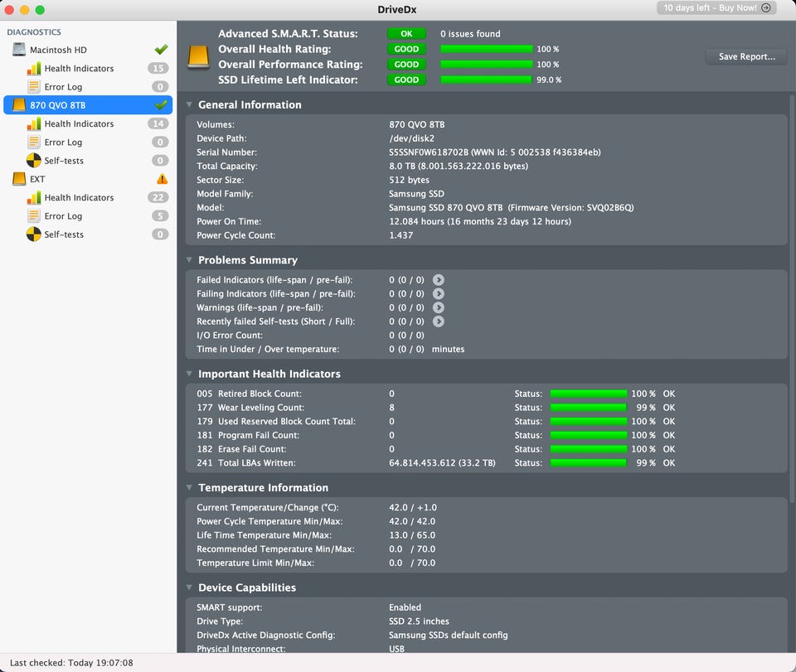Select the Macintosh HD drive icon

click(x=19, y=50)
